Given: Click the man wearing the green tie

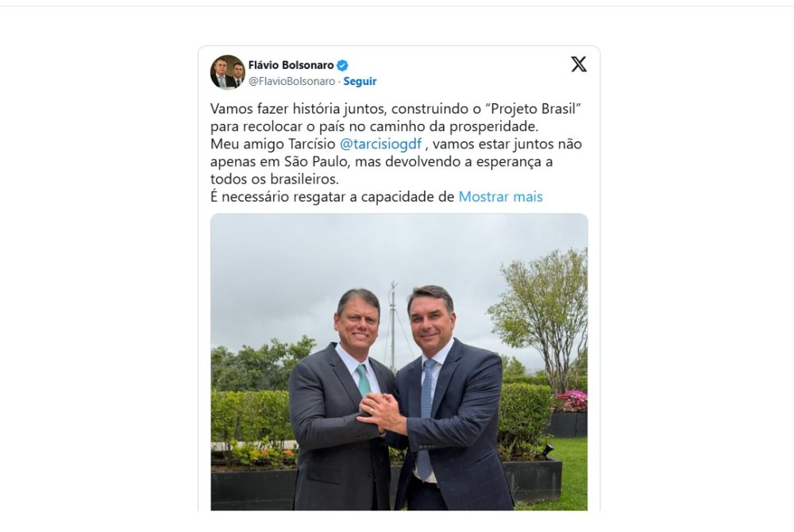Looking at the screenshot, I should pos(341,405).
